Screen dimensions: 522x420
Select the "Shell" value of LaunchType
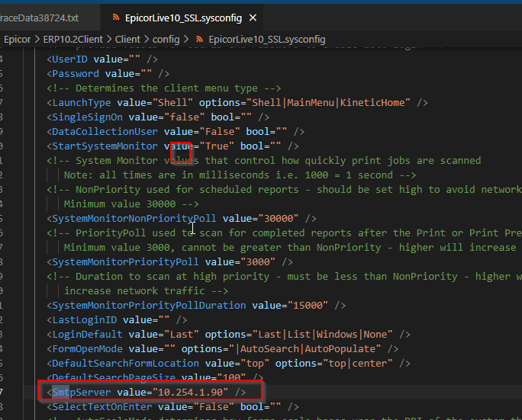pos(172,103)
